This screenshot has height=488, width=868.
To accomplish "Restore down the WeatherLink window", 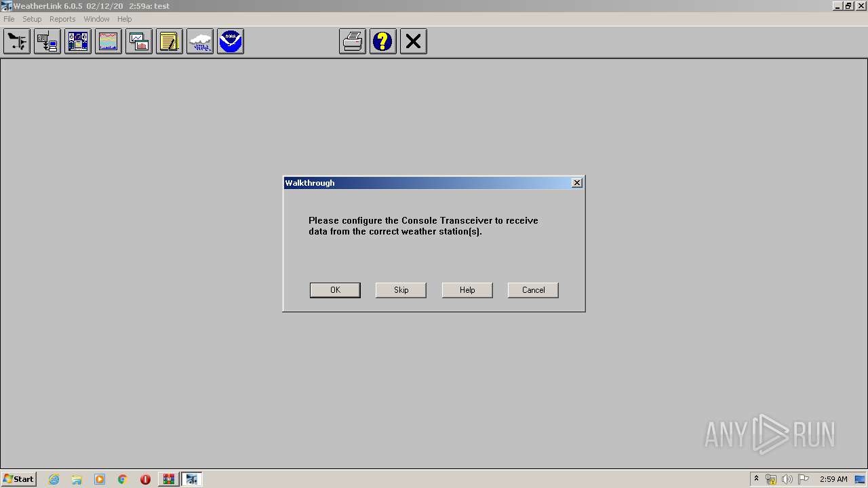I will [x=848, y=5].
